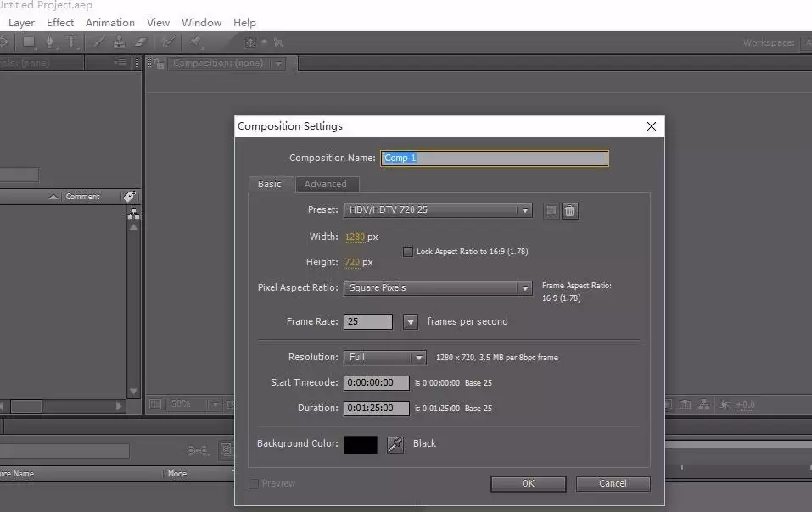
Task: Toggle always preview this view icon
Action: [x=155, y=403]
